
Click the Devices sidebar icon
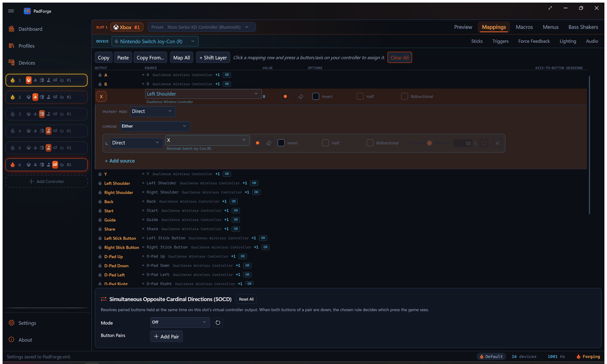point(11,63)
